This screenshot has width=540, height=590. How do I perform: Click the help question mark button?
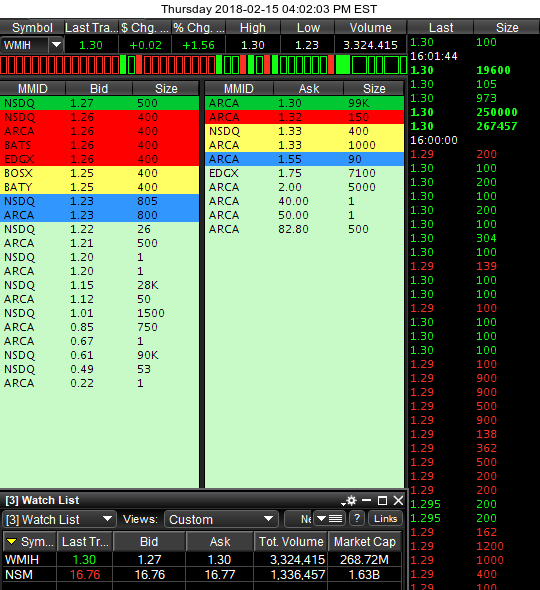coord(357,519)
